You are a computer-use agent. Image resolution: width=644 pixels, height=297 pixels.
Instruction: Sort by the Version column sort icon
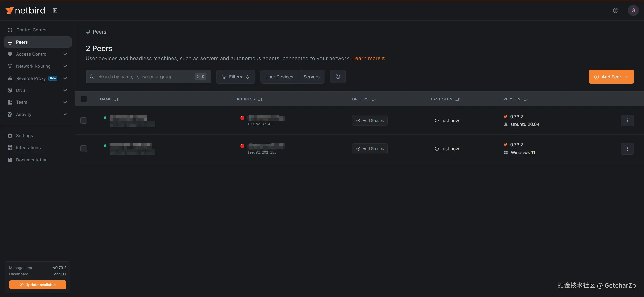pos(526,99)
